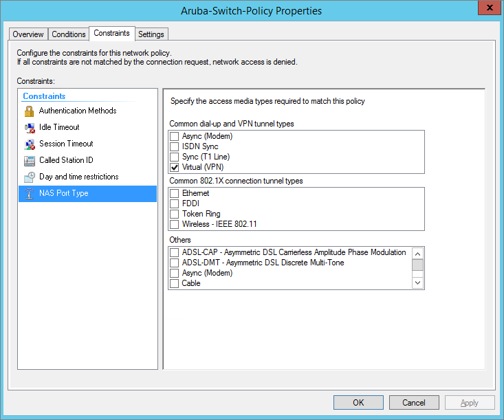This screenshot has height=420, width=504.
Task: Click the Day and time restrictions clock icon
Action: click(30, 177)
